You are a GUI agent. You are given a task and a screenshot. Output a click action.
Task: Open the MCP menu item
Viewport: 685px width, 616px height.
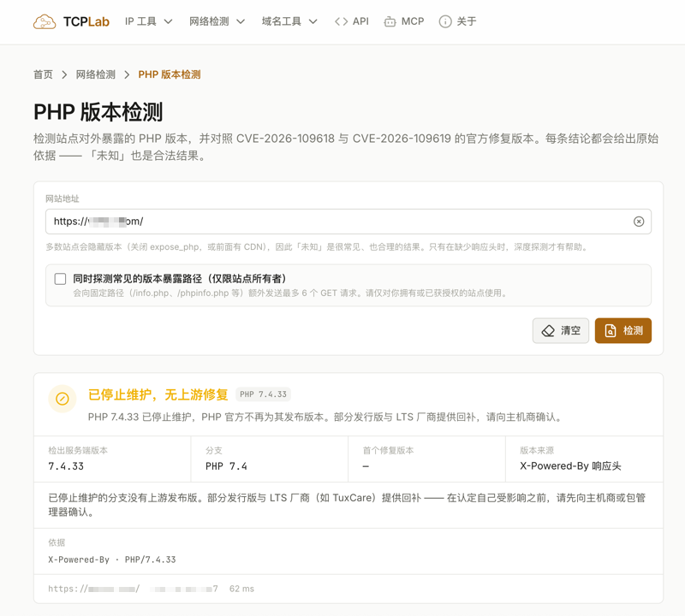tap(404, 21)
